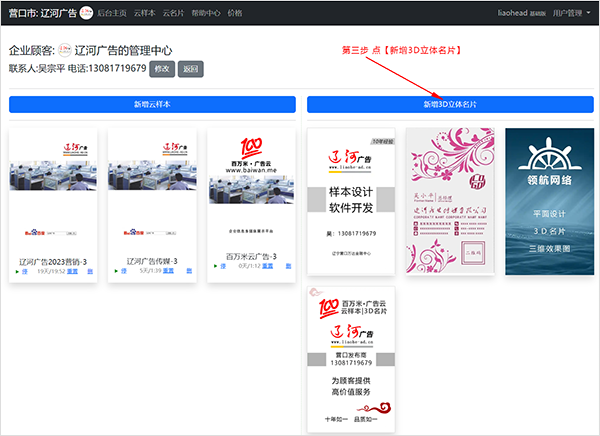This screenshot has height=436, width=600.
Task: Open the 为顾客提供高价值服务 business card
Action: click(351, 359)
